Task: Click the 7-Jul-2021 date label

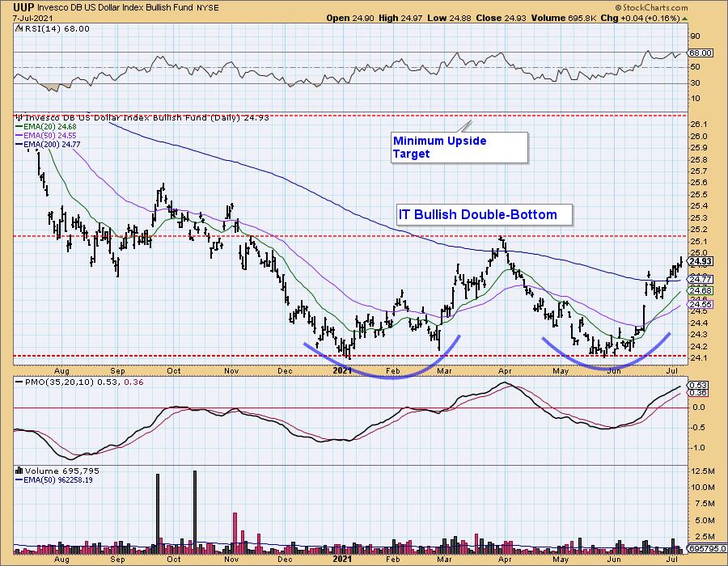Action: pyautogui.click(x=32, y=18)
